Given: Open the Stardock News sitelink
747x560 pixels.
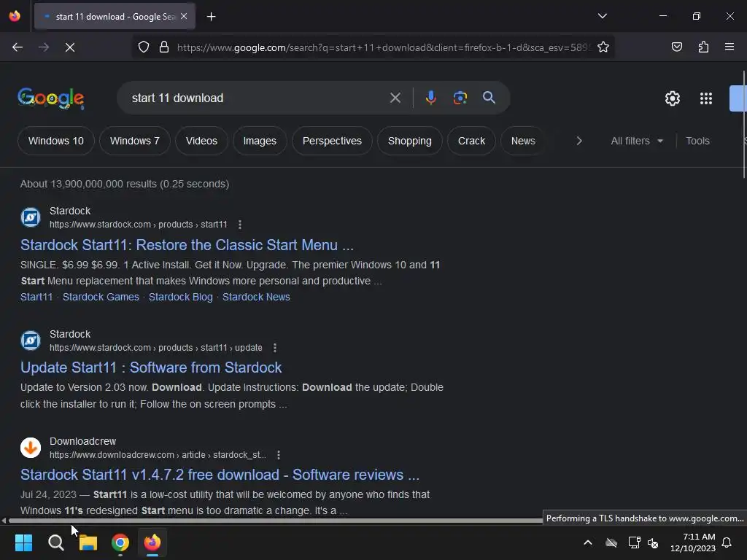Looking at the screenshot, I should [x=256, y=297].
